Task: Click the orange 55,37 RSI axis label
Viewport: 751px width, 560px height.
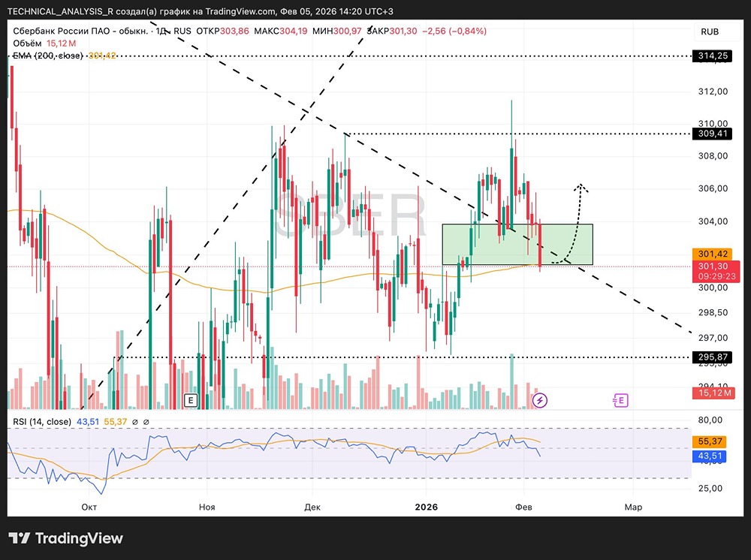Action: [710, 441]
